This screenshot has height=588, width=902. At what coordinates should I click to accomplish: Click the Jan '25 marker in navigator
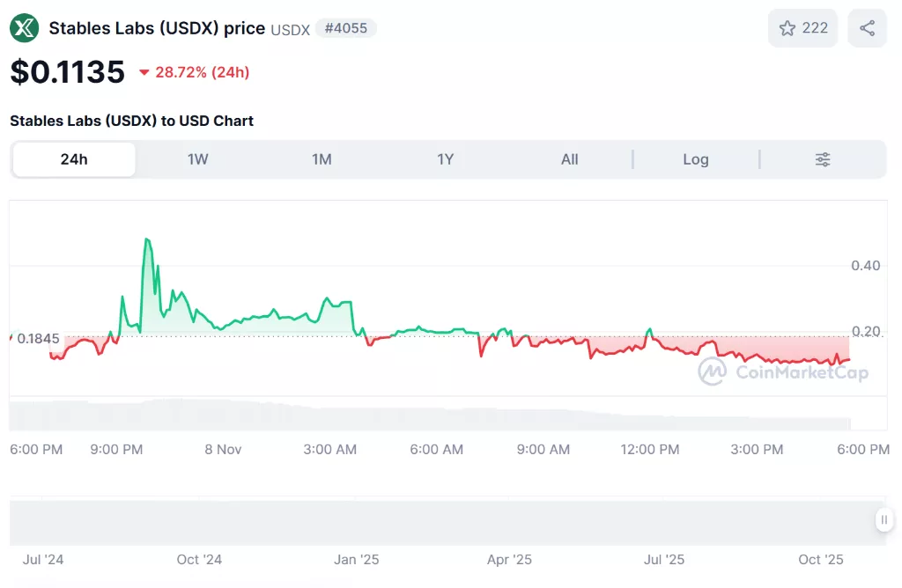357,559
